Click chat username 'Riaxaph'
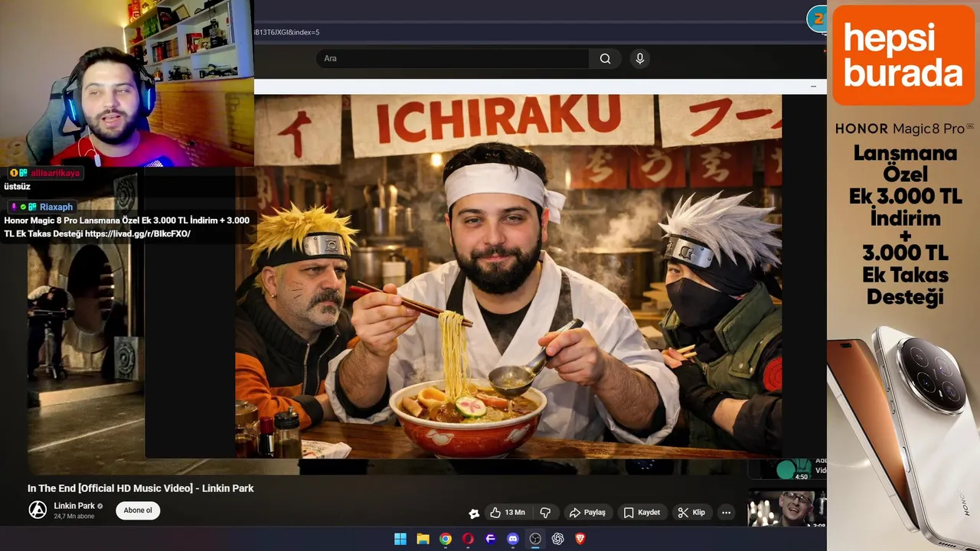This screenshot has height=551, width=980. pos(56,207)
